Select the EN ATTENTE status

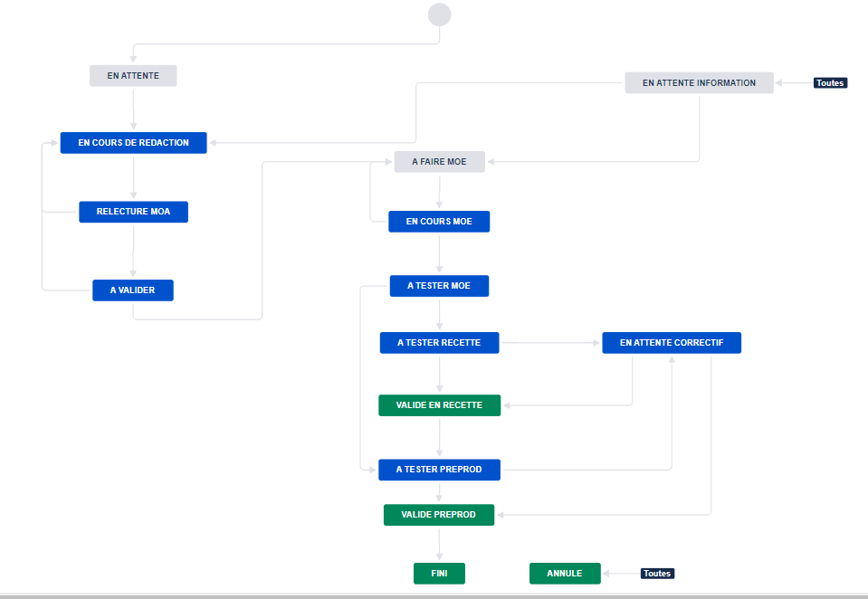tap(133, 76)
